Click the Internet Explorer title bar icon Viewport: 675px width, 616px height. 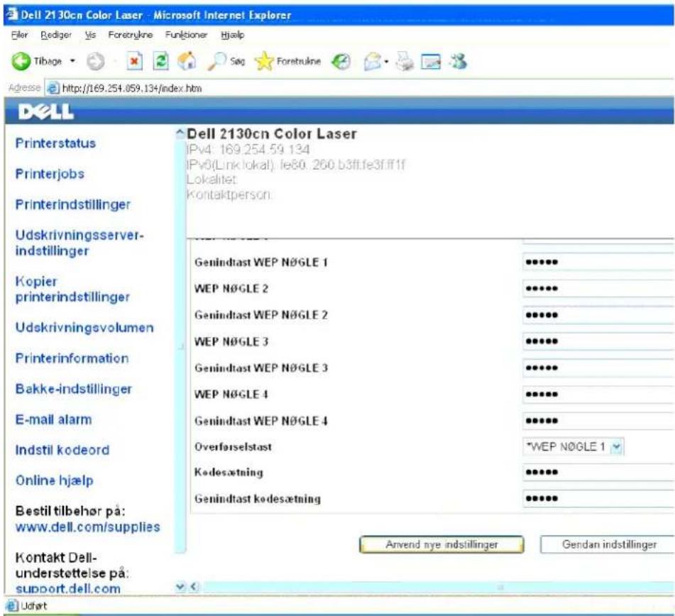[13, 14]
